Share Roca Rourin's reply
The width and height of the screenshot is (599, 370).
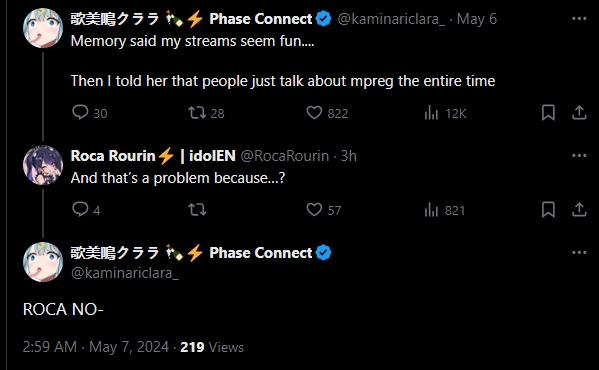click(579, 210)
